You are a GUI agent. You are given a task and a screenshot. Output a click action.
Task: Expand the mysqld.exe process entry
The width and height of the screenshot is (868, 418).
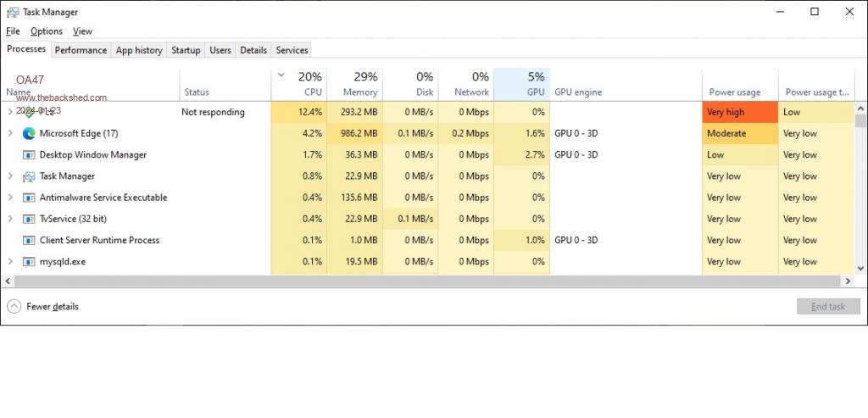click(10, 261)
